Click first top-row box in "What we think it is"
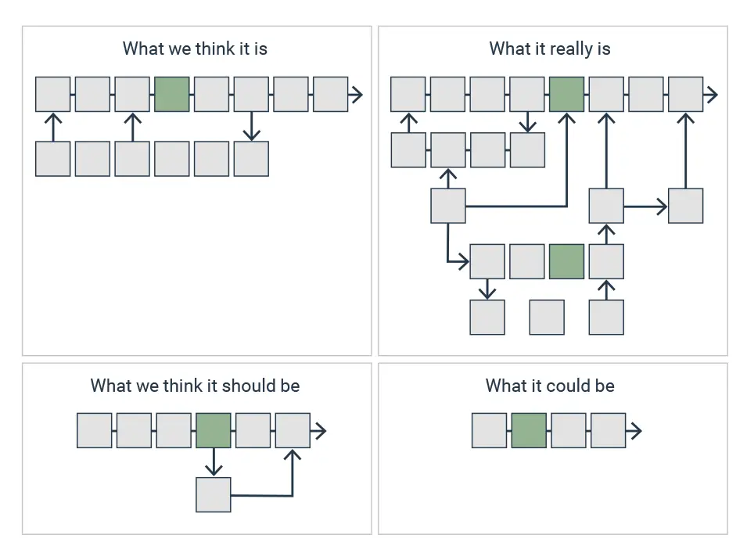 53,95
